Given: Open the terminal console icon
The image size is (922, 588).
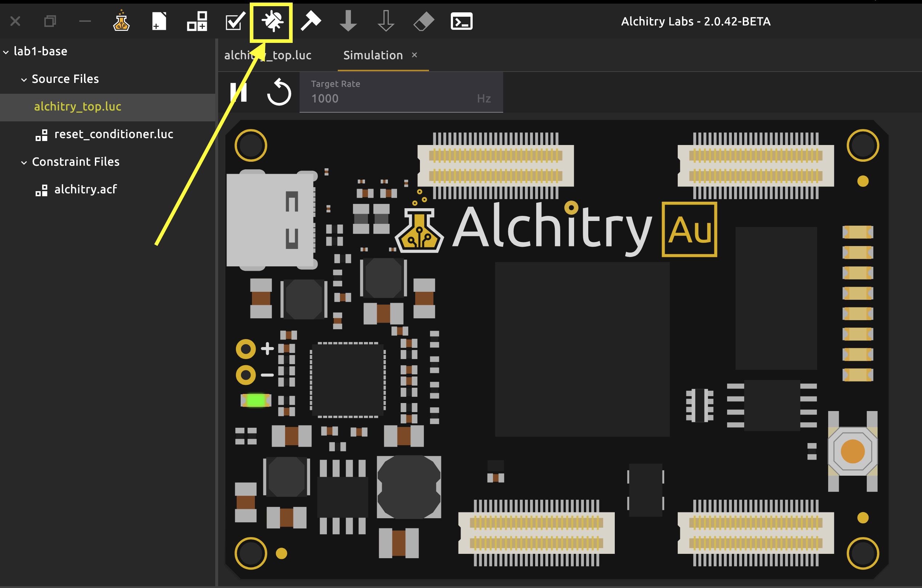Looking at the screenshot, I should [x=461, y=21].
